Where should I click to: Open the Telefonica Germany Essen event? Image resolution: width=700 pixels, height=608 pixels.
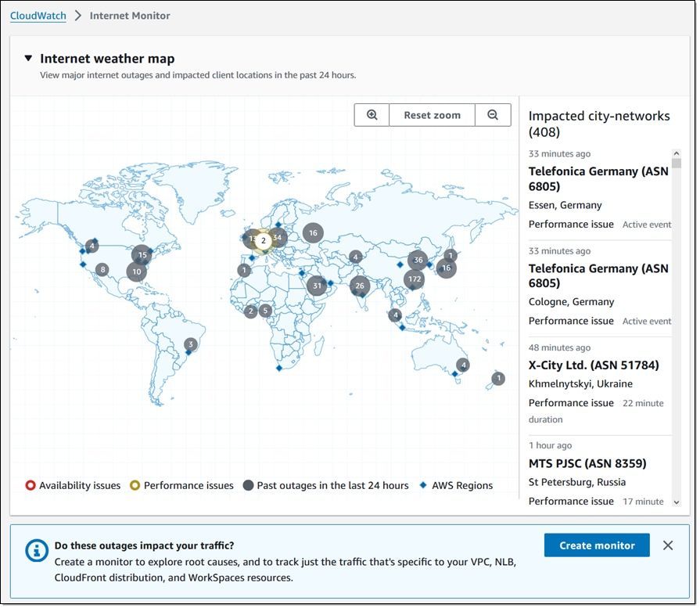tap(600, 191)
